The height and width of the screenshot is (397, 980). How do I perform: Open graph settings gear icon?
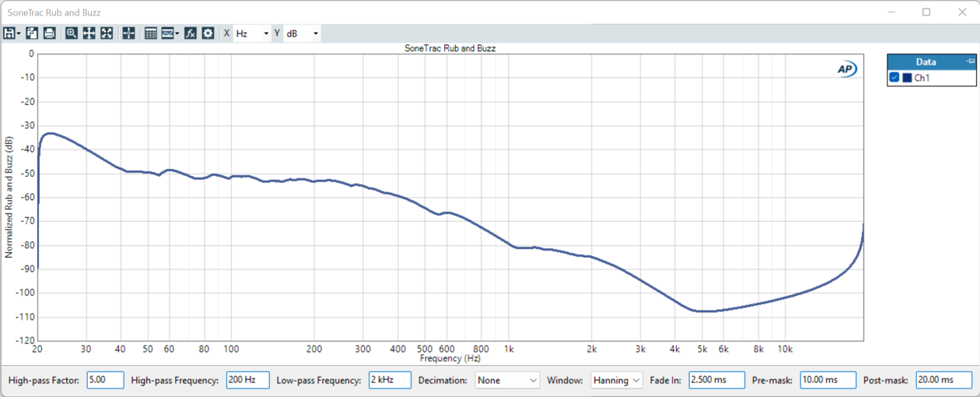(208, 33)
